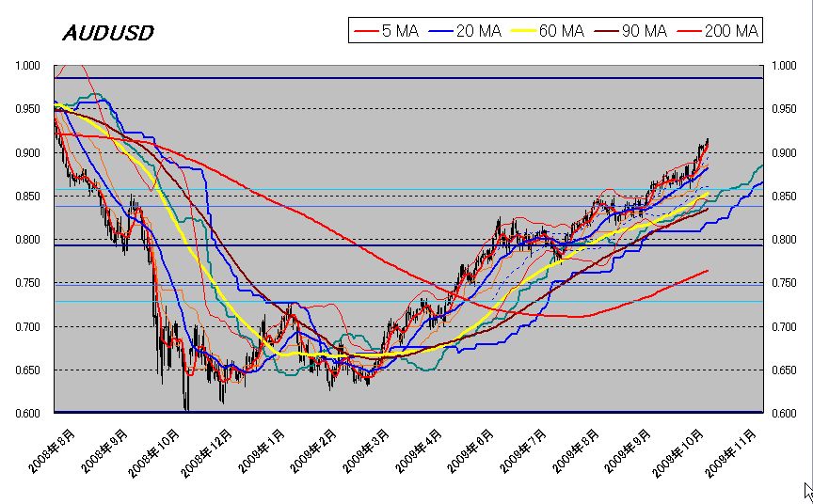Image resolution: width=813 pixels, height=504 pixels.
Task: Click the dark brown swatch beside 90 MA
Action: tap(607, 32)
